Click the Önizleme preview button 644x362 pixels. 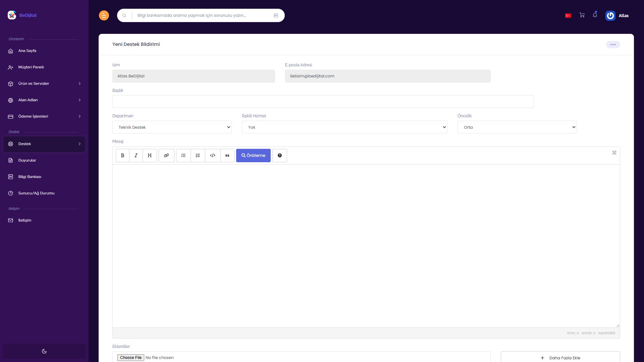pos(253,156)
